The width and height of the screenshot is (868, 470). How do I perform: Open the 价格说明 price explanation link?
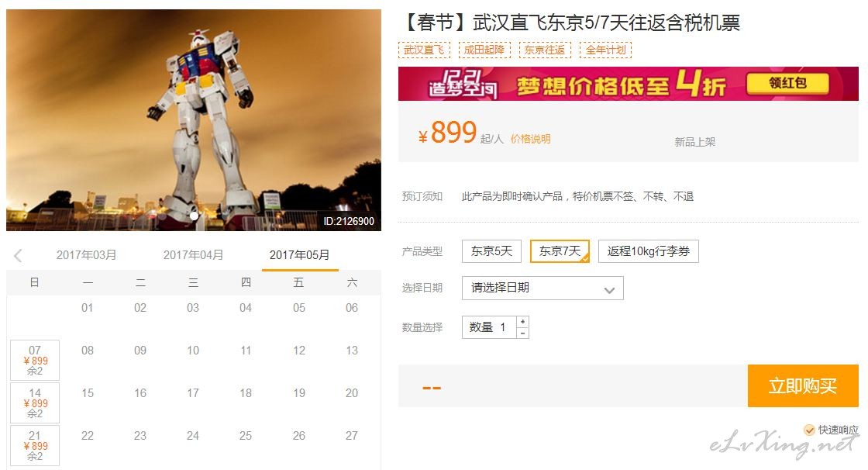coord(530,139)
